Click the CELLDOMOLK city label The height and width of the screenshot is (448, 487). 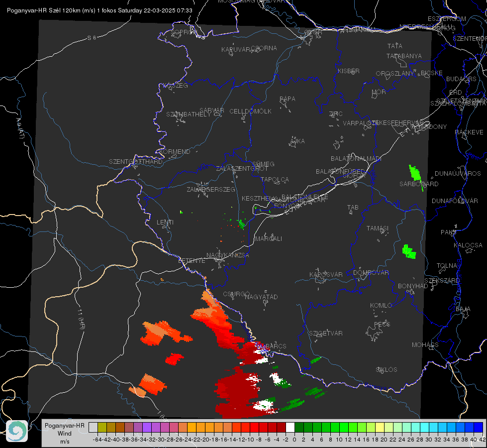tap(250, 112)
